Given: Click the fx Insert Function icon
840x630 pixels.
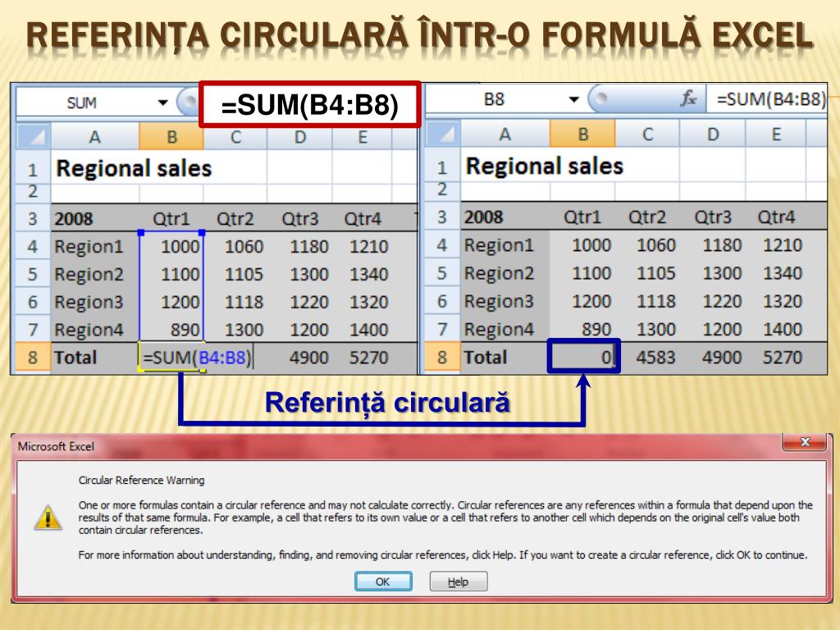Looking at the screenshot, I should pyautogui.click(x=689, y=99).
